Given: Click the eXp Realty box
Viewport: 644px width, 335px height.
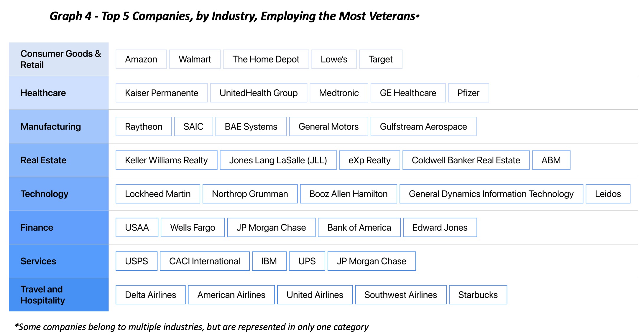Looking at the screenshot, I should click(x=369, y=160).
